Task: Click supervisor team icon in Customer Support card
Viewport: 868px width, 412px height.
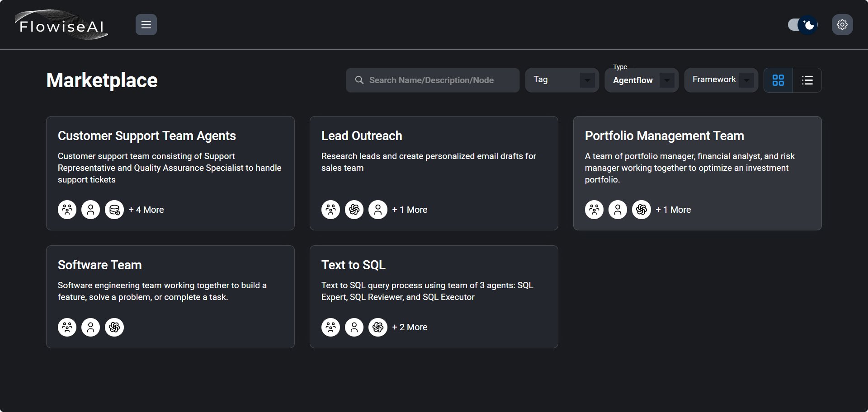Action: click(67, 210)
